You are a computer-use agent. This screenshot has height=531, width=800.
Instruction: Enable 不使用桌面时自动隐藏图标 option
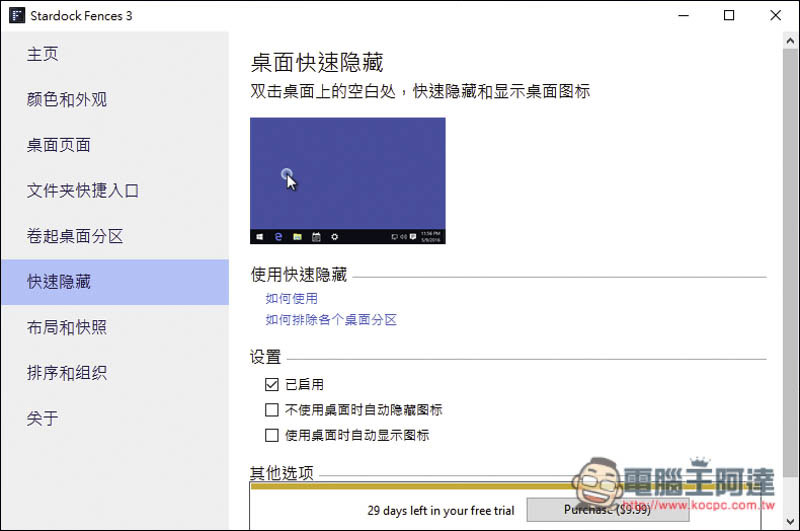[x=271, y=410]
